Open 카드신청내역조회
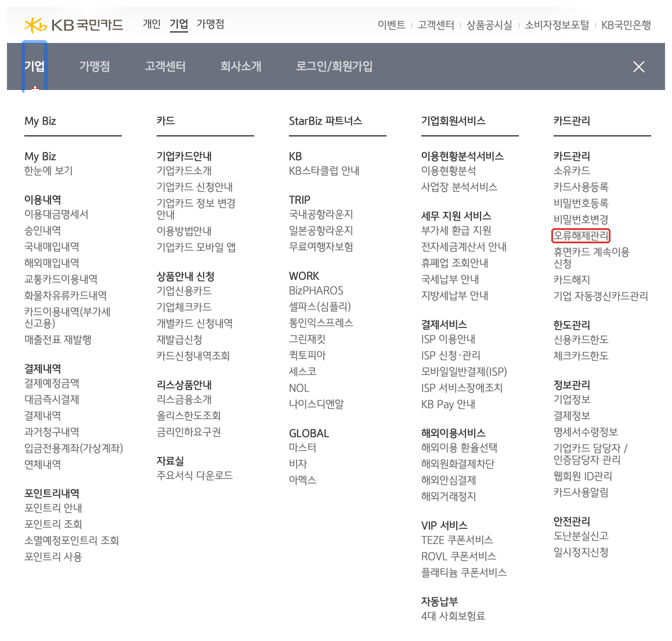 pos(193,356)
